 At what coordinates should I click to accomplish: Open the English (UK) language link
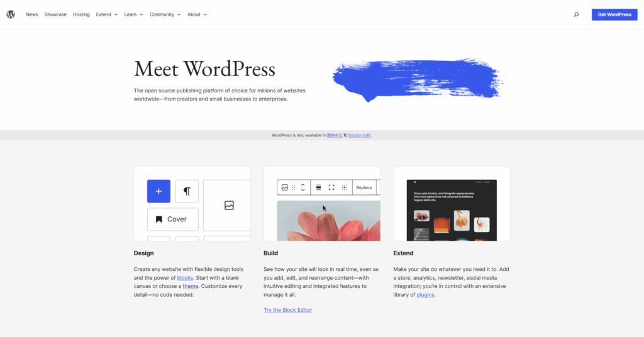360,135
